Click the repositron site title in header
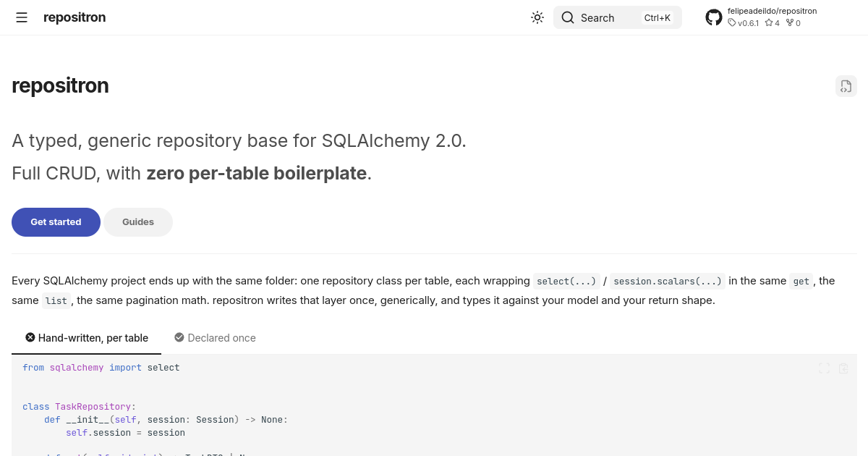 75,17
